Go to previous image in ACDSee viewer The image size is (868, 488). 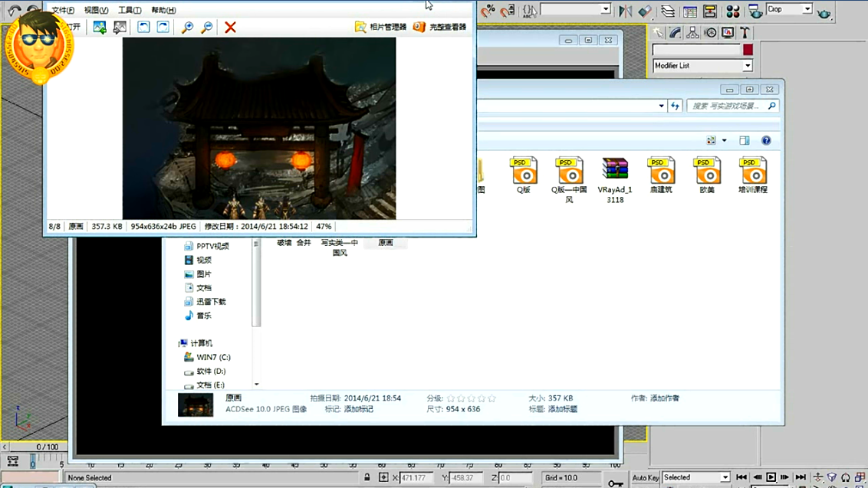click(100, 27)
